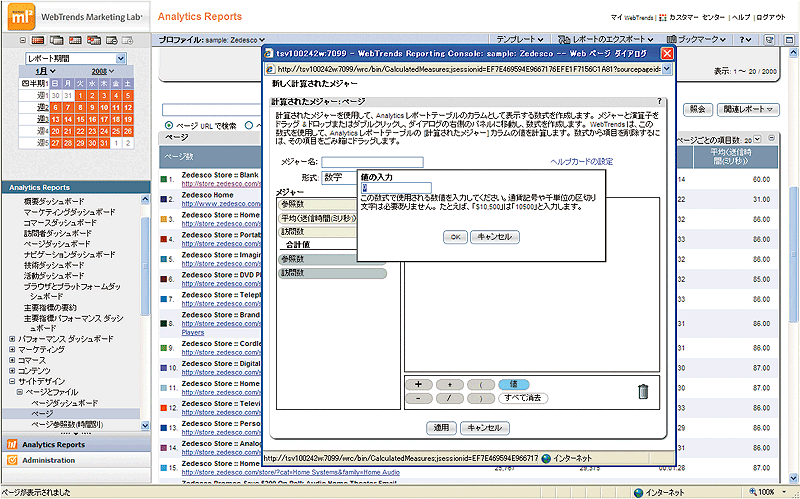The width and height of the screenshot is (800, 499).
Task: Expand the マーケティング tree node
Action: [x=12, y=350]
